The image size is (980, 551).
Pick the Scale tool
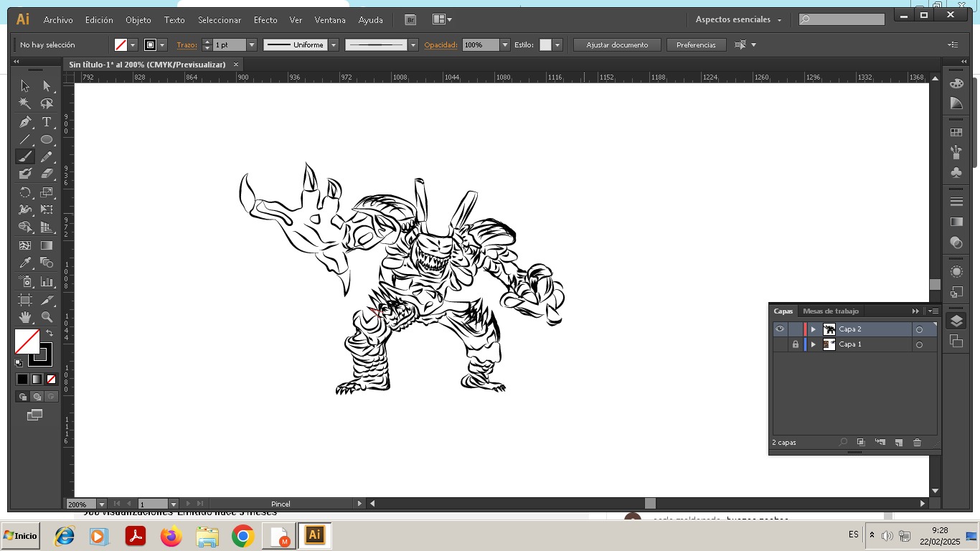pyautogui.click(x=47, y=192)
